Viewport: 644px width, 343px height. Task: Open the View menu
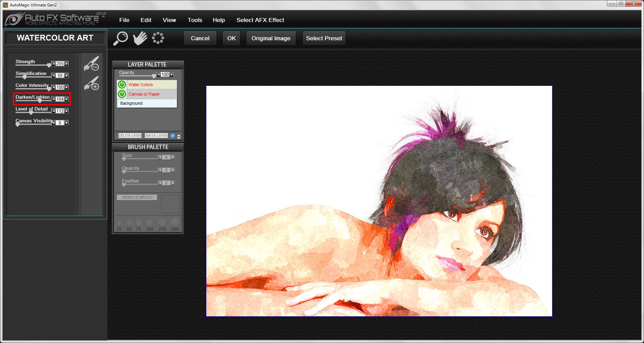[169, 20]
